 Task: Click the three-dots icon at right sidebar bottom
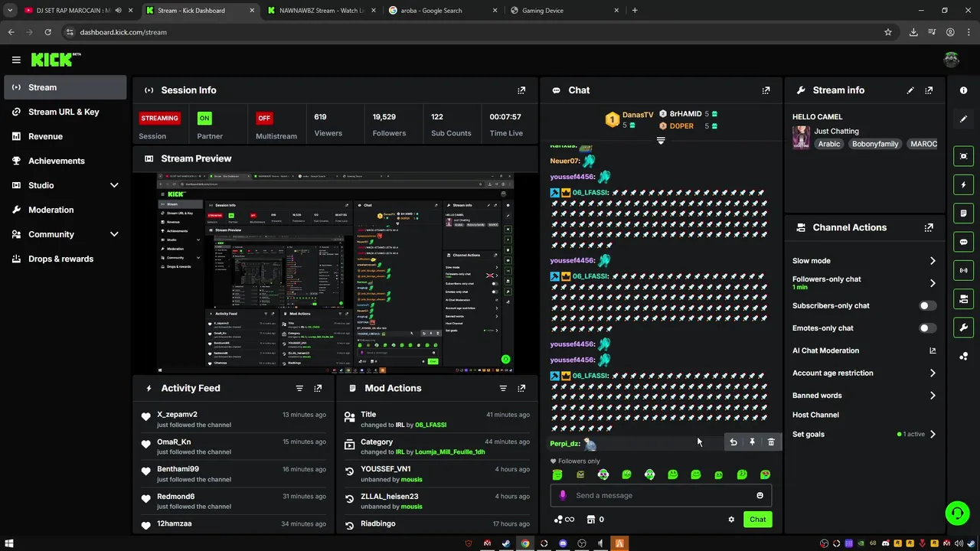click(963, 356)
